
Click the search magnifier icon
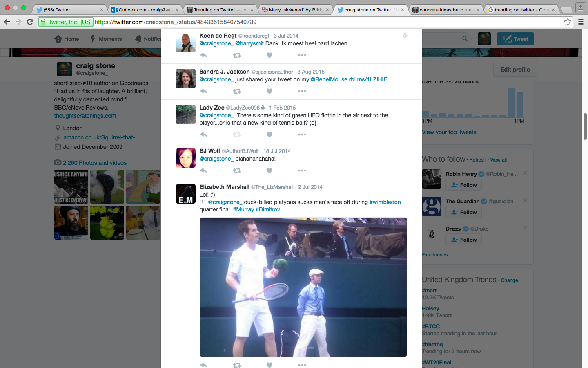tap(465, 39)
